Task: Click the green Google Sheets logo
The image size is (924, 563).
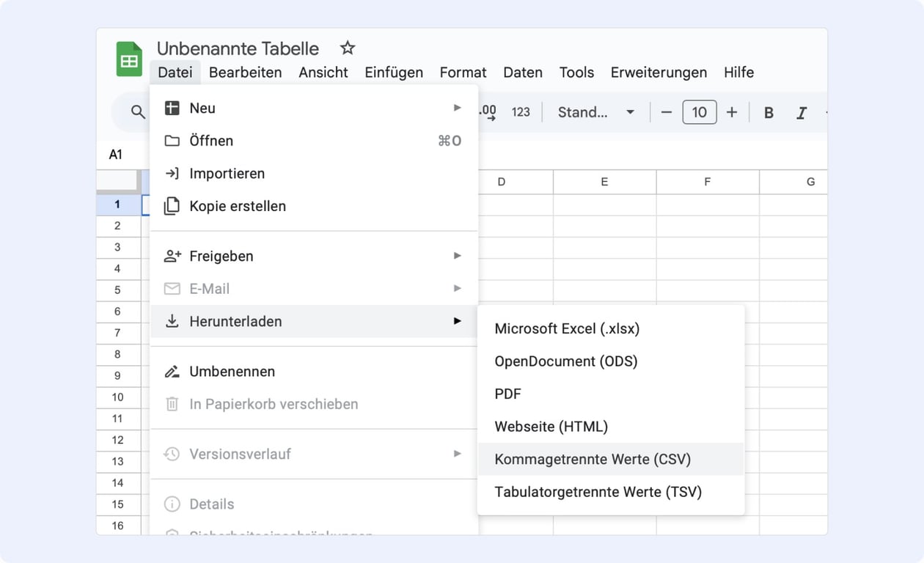Action: pos(129,59)
